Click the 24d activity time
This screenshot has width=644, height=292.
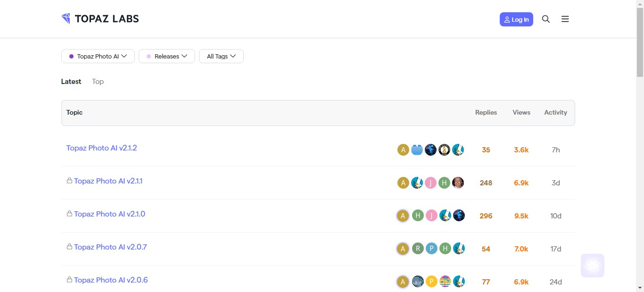click(556, 282)
